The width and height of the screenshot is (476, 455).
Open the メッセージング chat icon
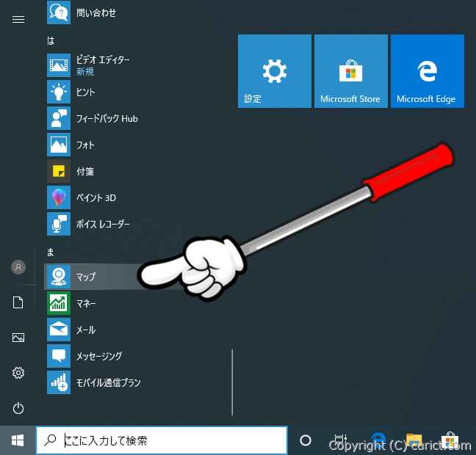[59, 356]
